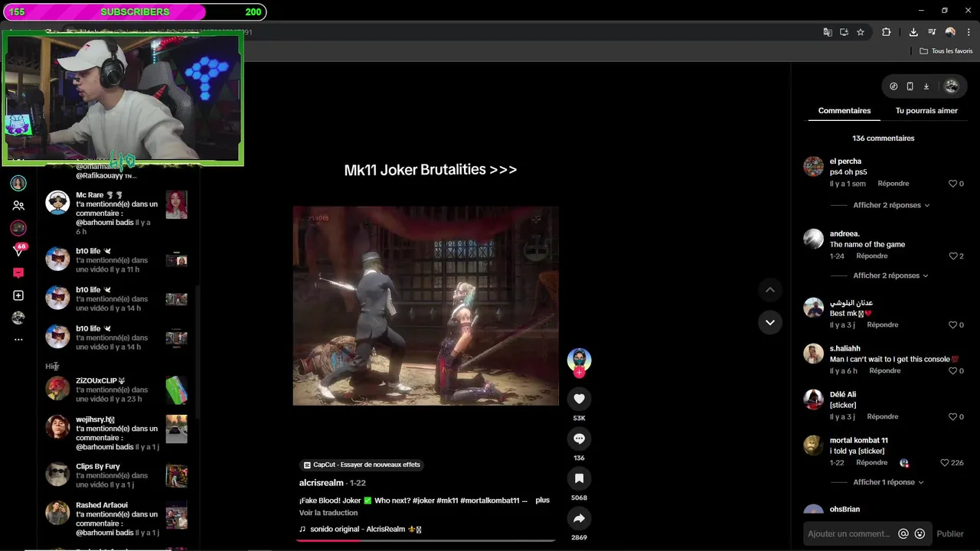Select the red activity notifications icon
Image resolution: width=980 pixels, height=551 pixels.
(18, 273)
